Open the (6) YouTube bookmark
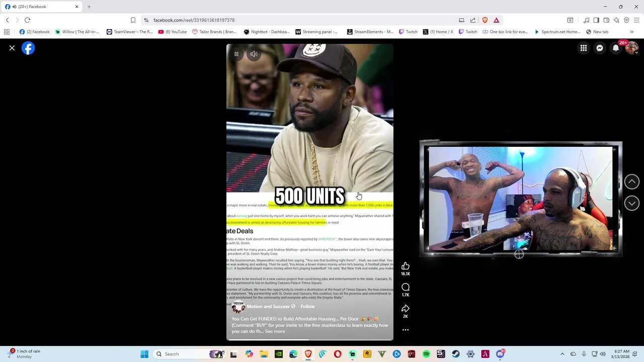The width and height of the screenshot is (644, 362). (x=173, y=32)
